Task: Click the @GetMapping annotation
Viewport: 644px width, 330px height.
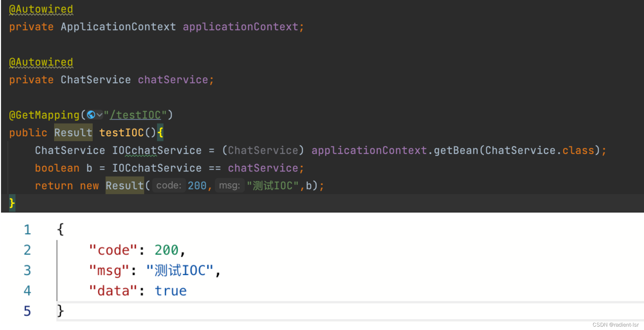Action: pos(44,115)
